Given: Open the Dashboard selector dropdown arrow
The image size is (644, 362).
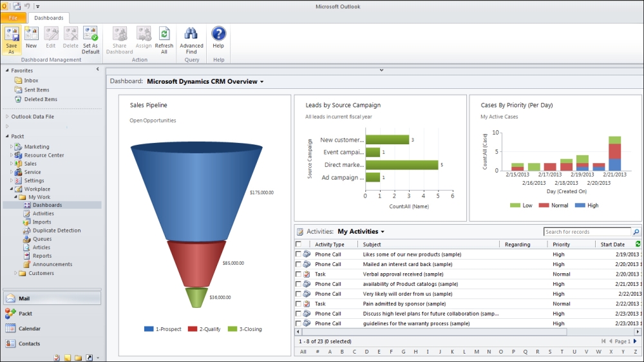Looking at the screenshot, I should [x=261, y=82].
